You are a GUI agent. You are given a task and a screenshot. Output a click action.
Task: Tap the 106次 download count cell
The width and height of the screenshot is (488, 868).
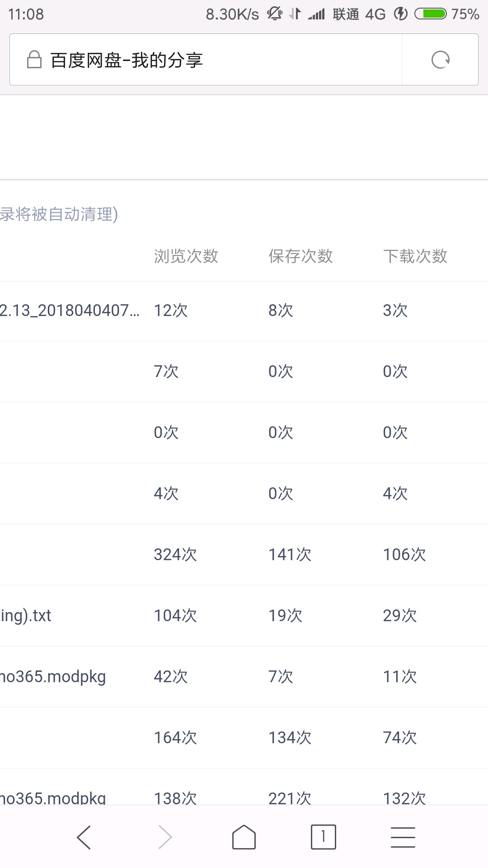click(x=404, y=555)
